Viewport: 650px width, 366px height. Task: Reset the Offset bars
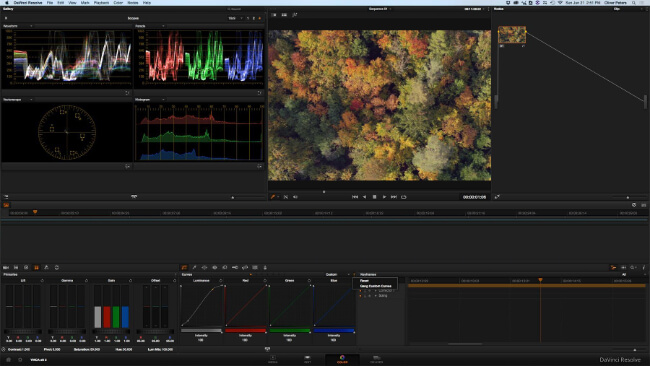(175, 281)
